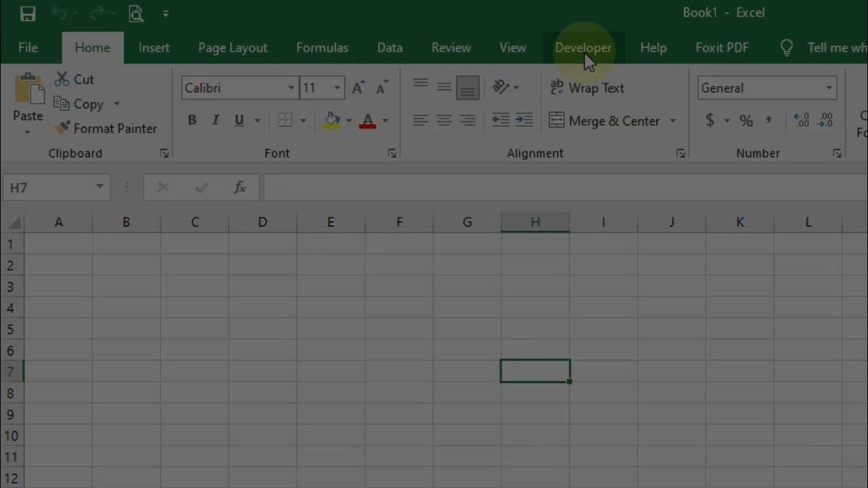Image resolution: width=868 pixels, height=488 pixels.
Task: Apply Percent Style
Action: (x=747, y=121)
